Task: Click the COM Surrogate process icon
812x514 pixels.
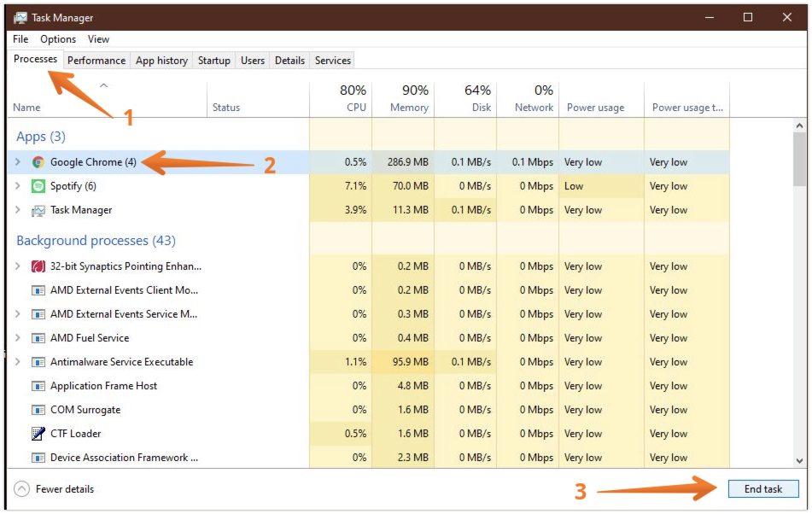Action: pos(38,409)
